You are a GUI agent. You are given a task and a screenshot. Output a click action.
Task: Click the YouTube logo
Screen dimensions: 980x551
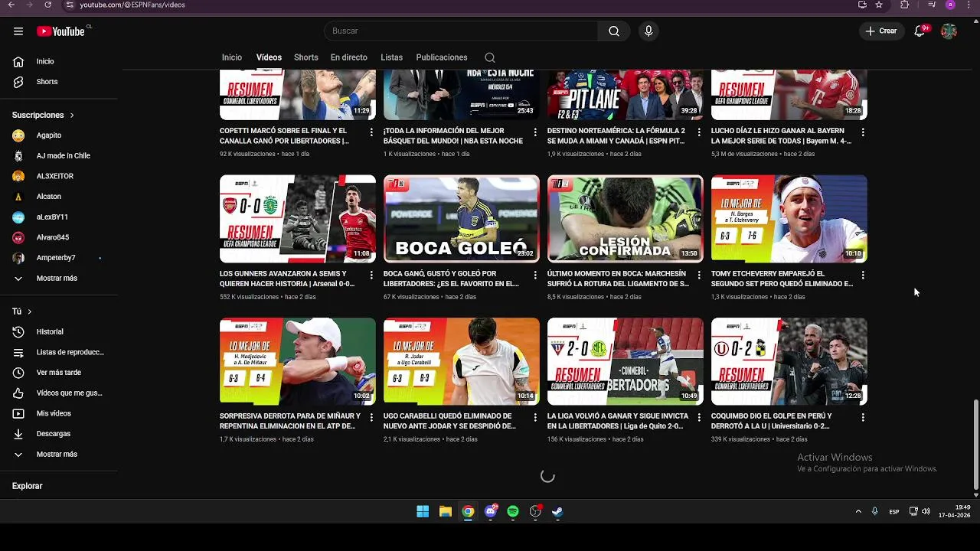[60, 31]
